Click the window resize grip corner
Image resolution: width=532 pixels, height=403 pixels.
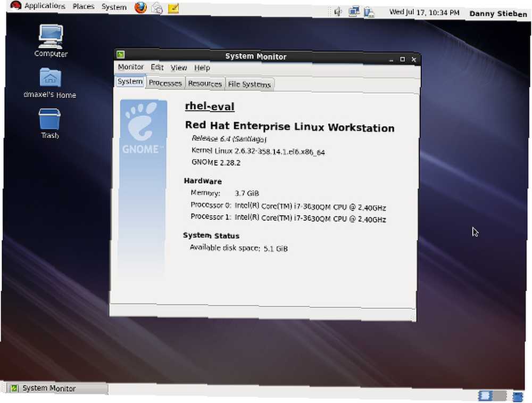413,318
